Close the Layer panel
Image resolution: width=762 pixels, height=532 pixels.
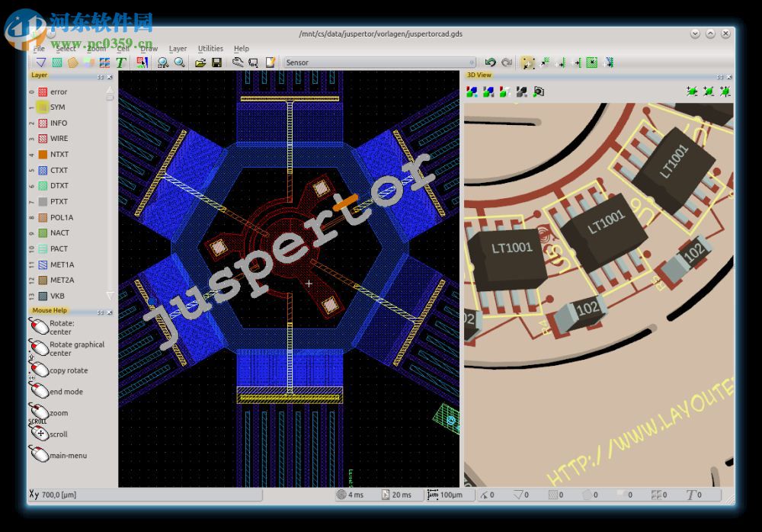click(x=109, y=77)
